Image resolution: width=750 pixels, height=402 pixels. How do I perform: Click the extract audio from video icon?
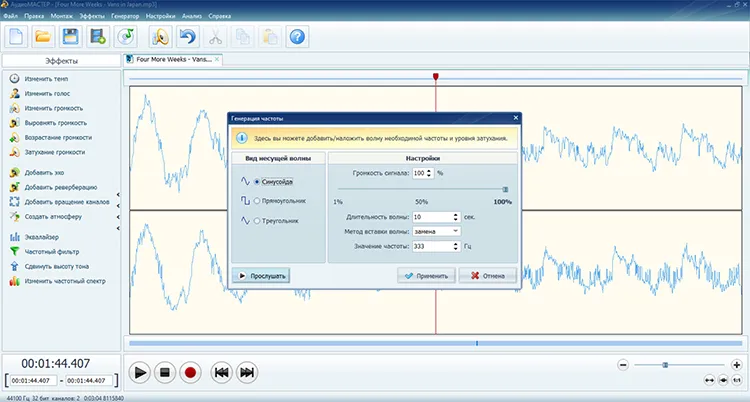pos(98,36)
